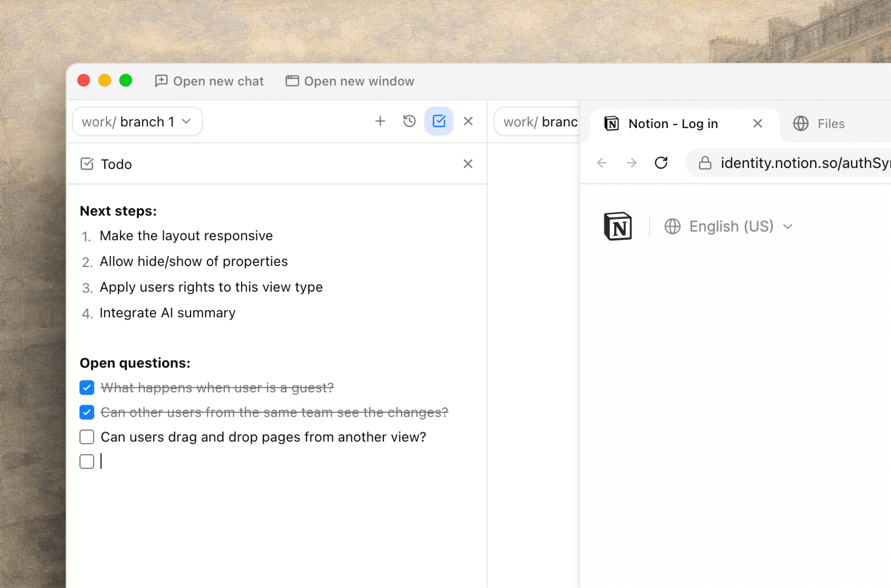Click the lock icon in address bar
The height and width of the screenshot is (588, 891).
tap(705, 163)
